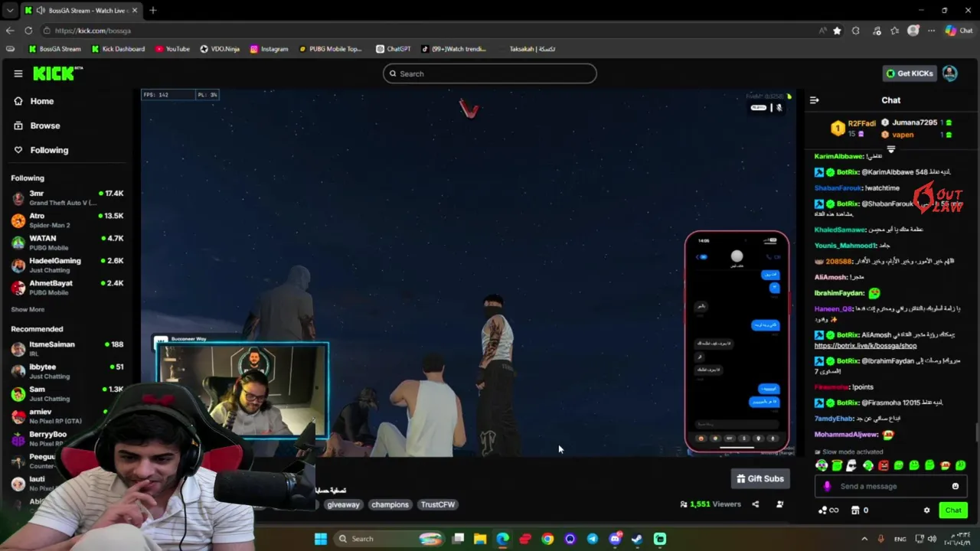This screenshot has width=980, height=551.
Task: Show hidden tray icons chevron
Action: (x=865, y=539)
